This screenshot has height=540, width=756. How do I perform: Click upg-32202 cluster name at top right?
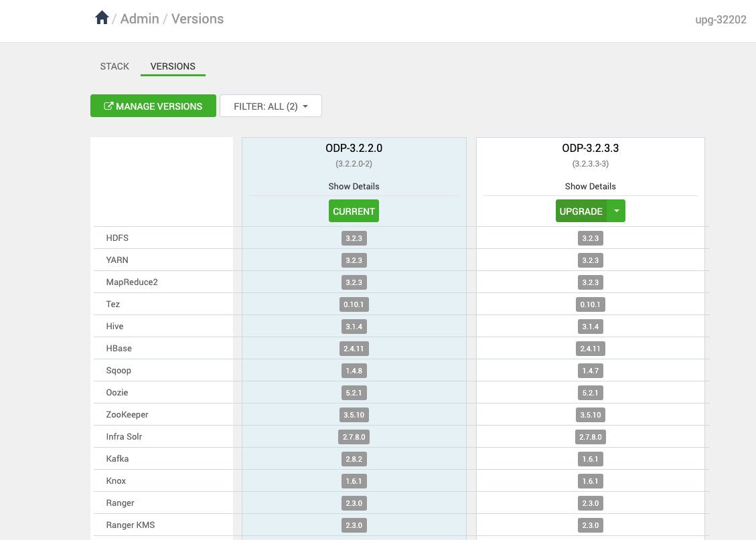point(721,19)
